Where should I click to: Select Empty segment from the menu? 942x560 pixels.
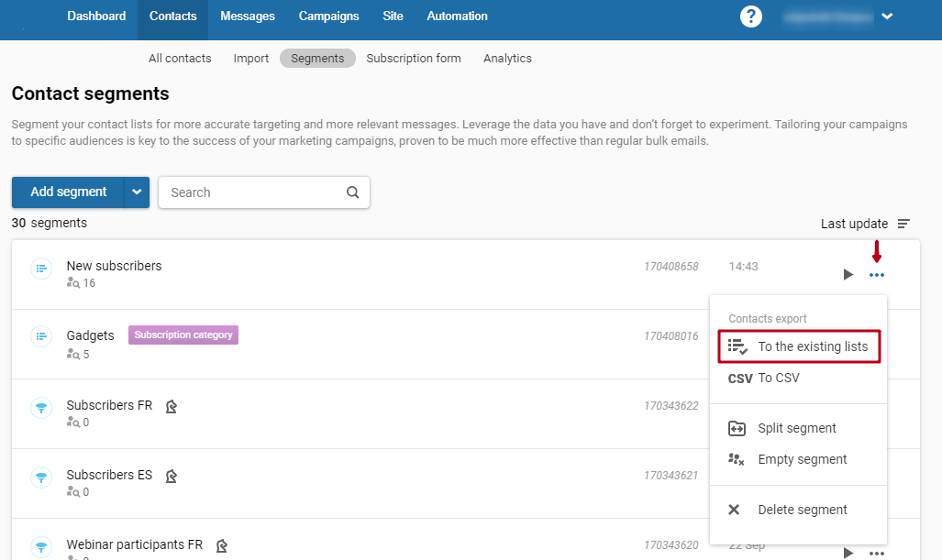tap(798, 459)
